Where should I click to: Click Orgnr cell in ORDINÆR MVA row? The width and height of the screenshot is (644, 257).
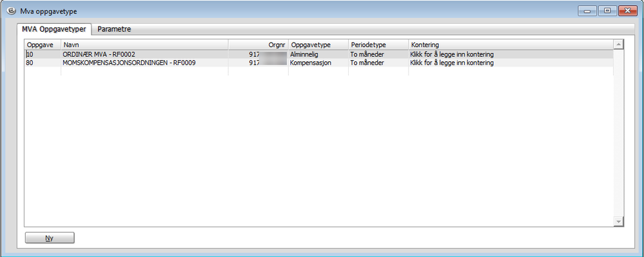259,54
